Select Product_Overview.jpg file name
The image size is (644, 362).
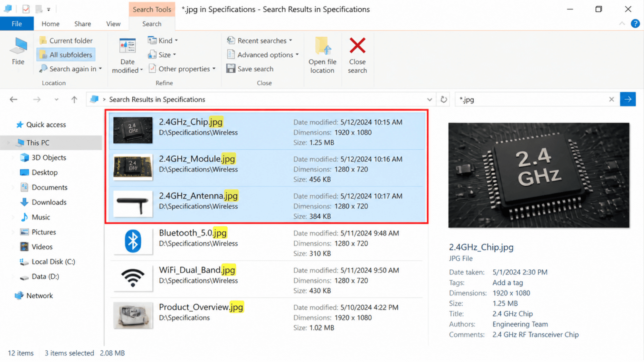[201, 307]
